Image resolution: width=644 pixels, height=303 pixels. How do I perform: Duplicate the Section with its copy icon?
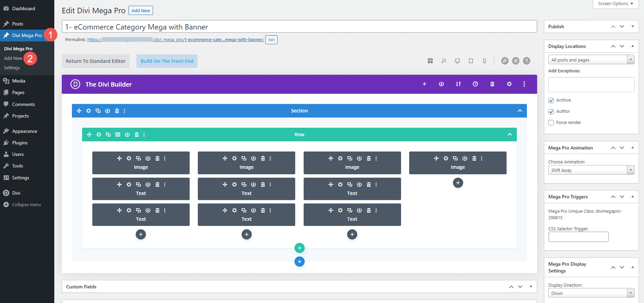pos(98,111)
